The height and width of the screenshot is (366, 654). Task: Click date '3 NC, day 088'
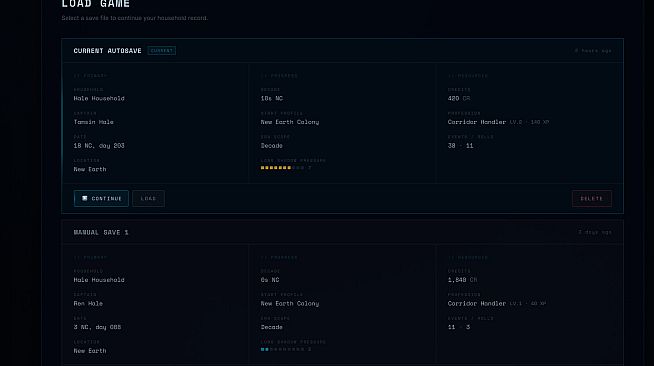97,327
